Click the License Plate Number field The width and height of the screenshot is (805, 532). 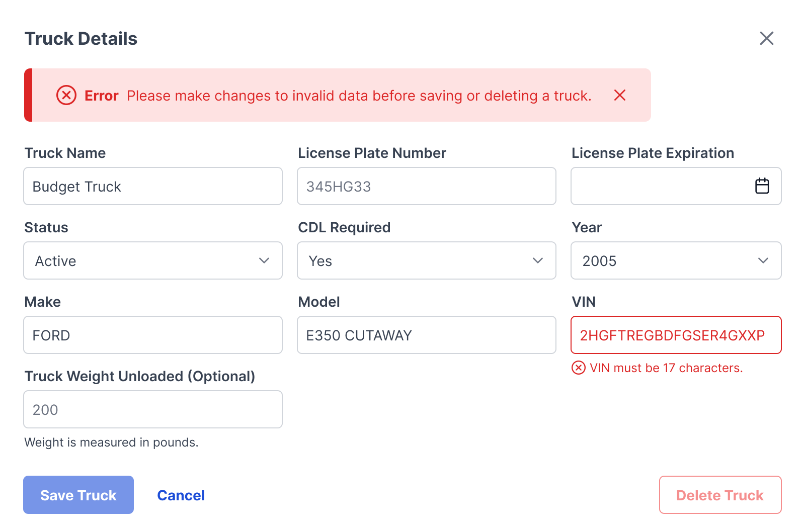pyautogui.click(x=426, y=186)
